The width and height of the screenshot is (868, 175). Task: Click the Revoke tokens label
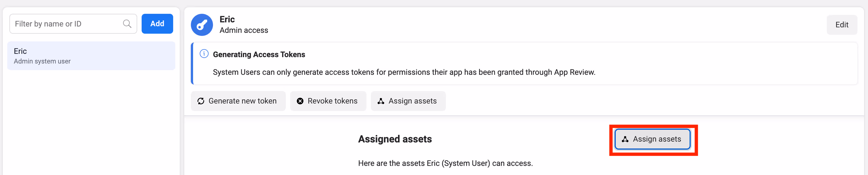click(x=332, y=101)
